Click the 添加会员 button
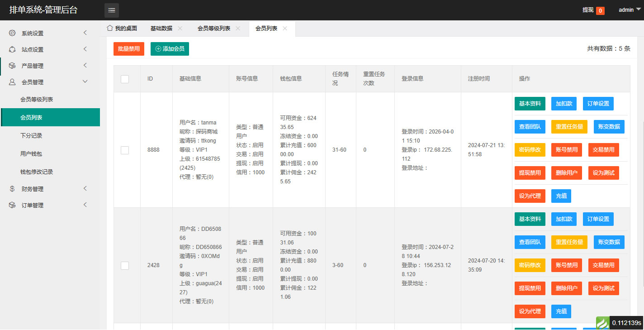 pos(170,49)
